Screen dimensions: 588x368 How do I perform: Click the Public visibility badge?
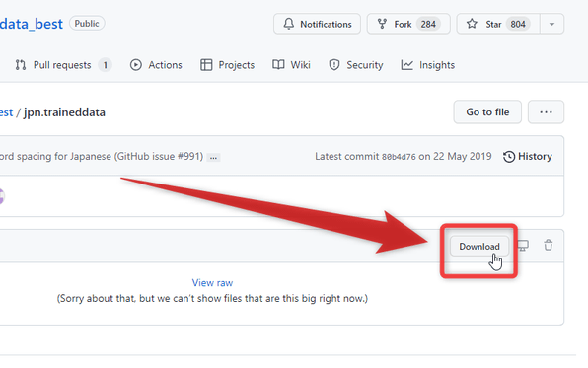(x=87, y=24)
